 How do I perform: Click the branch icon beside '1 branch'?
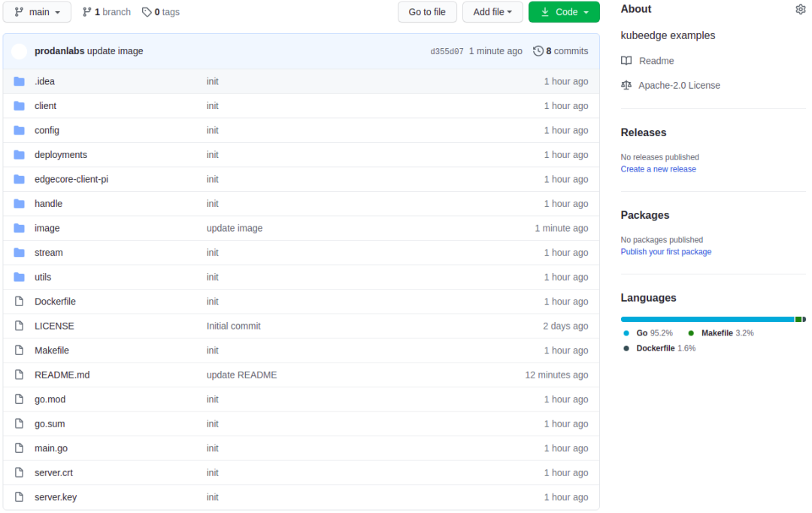(x=87, y=12)
